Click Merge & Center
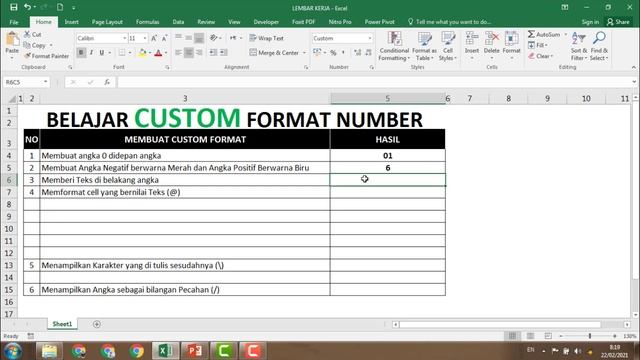Screen dimensions: 640x360 point(274,53)
